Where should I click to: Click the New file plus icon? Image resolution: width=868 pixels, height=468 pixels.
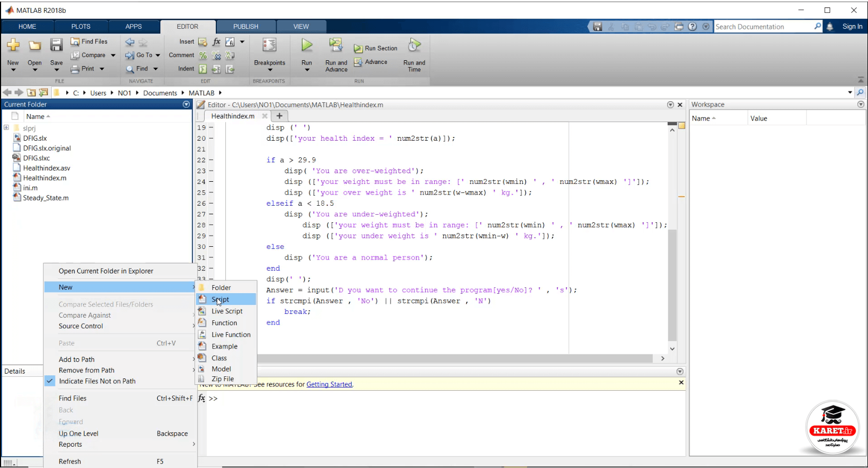tap(13, 46)
